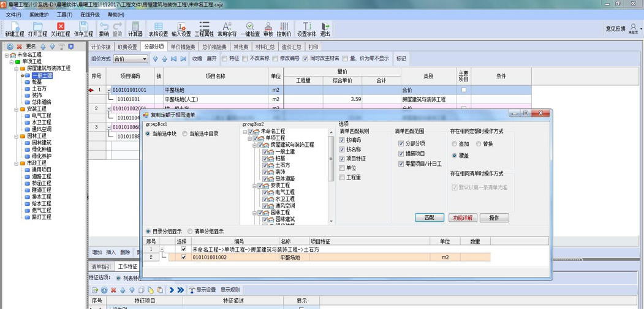Uncheck 同时改主材名 checkbox
Screen dimensions: 644x321
[x=305, y=59]
